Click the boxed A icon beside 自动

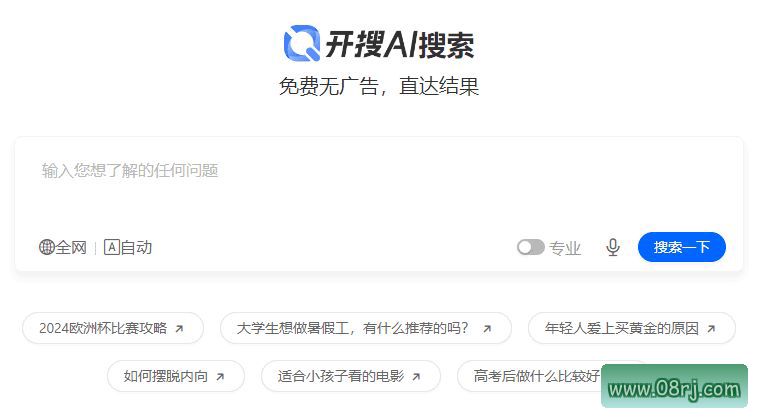[112, 247]
